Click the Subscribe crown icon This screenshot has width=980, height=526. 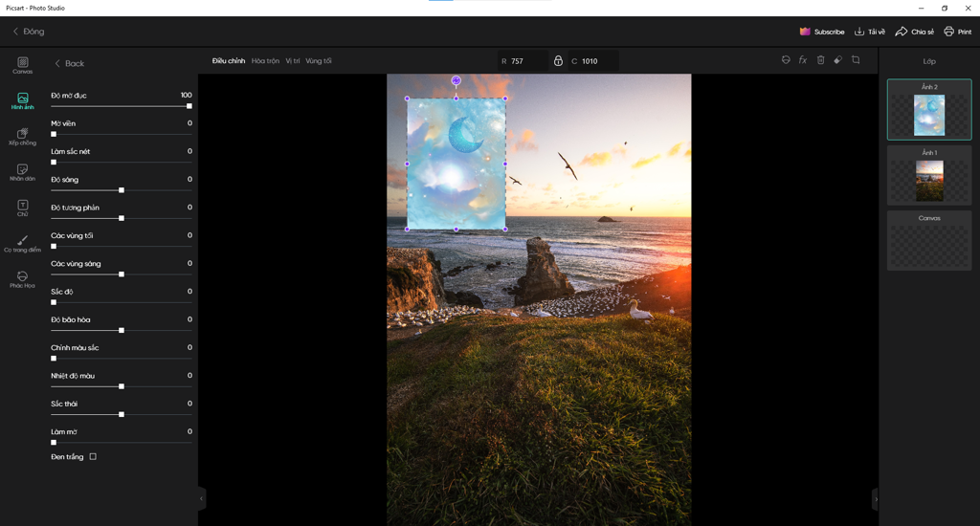805,32
